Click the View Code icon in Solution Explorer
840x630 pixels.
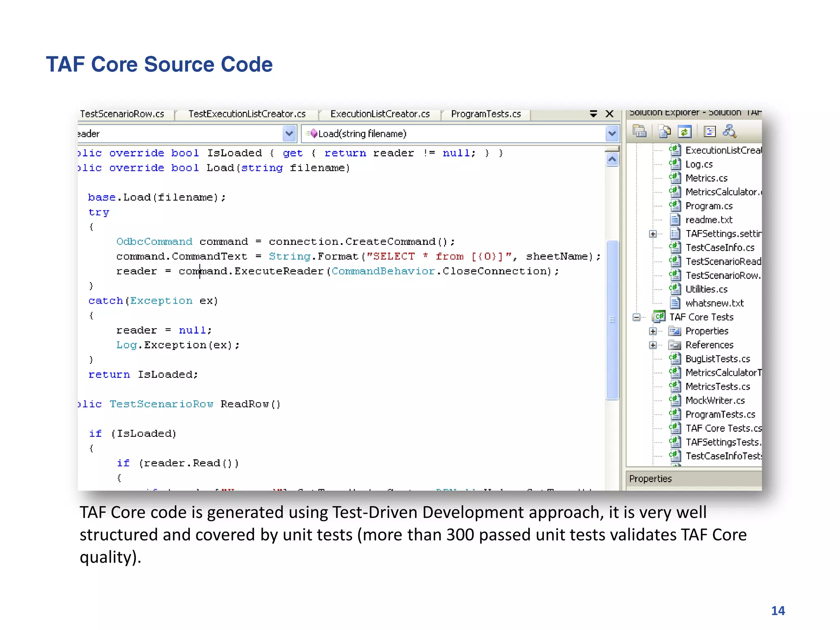[x=710, y=131]
